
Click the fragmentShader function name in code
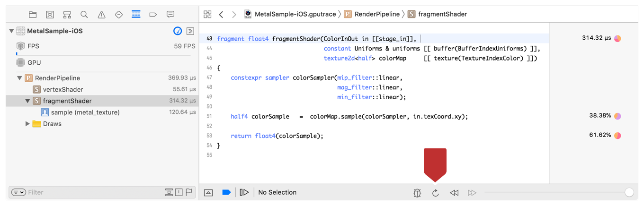tap(296, 39)
